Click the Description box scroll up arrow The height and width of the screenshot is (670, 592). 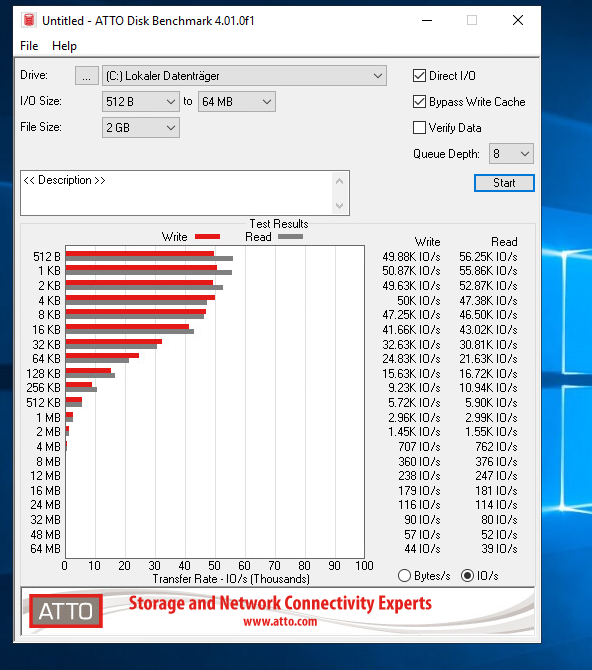pyautogui.click(x=339, y=182)
